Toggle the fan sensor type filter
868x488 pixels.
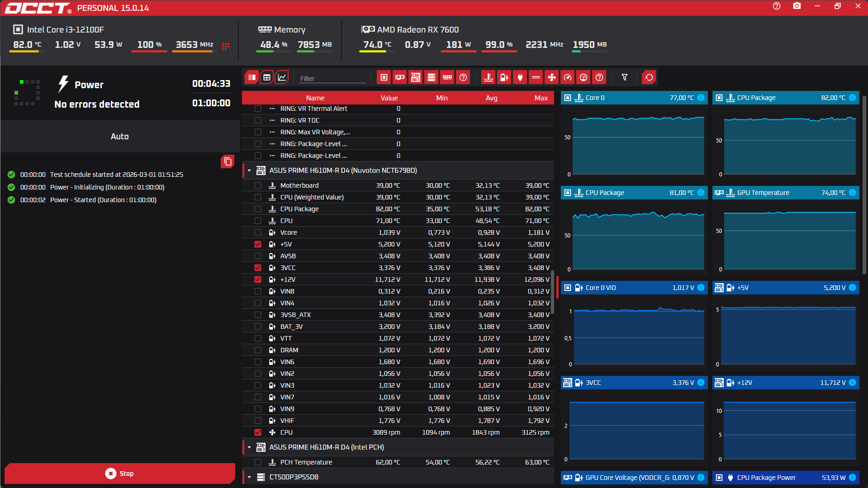(x=552, y=77)
